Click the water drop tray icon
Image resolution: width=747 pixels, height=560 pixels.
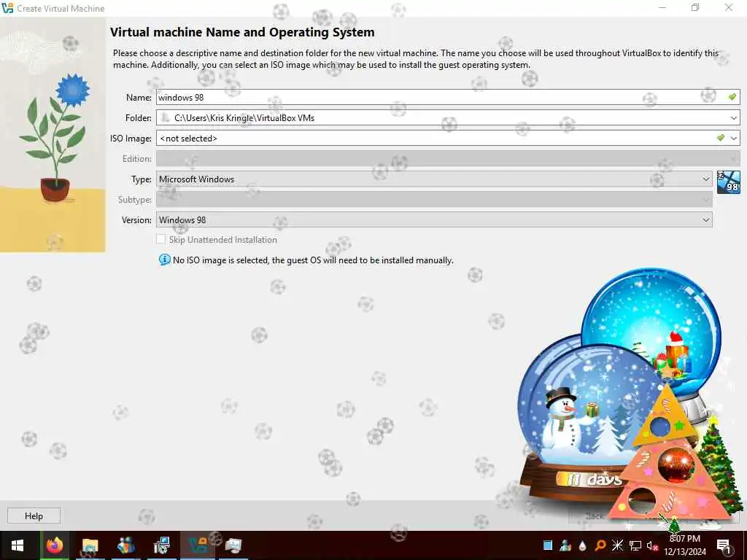click(x=583, y=545)
